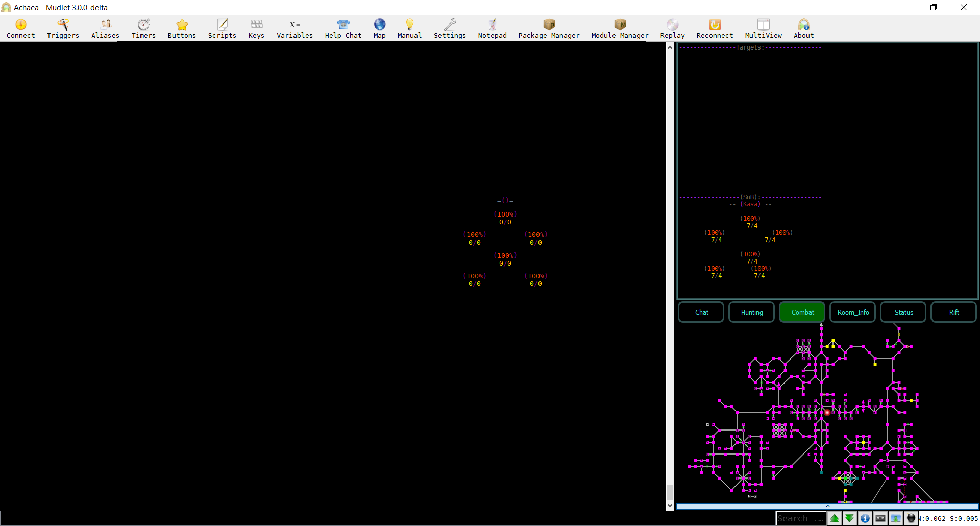980x526 pixels.
Task: Click the green up-arrow search button
Action: click(x=835, y=518)
